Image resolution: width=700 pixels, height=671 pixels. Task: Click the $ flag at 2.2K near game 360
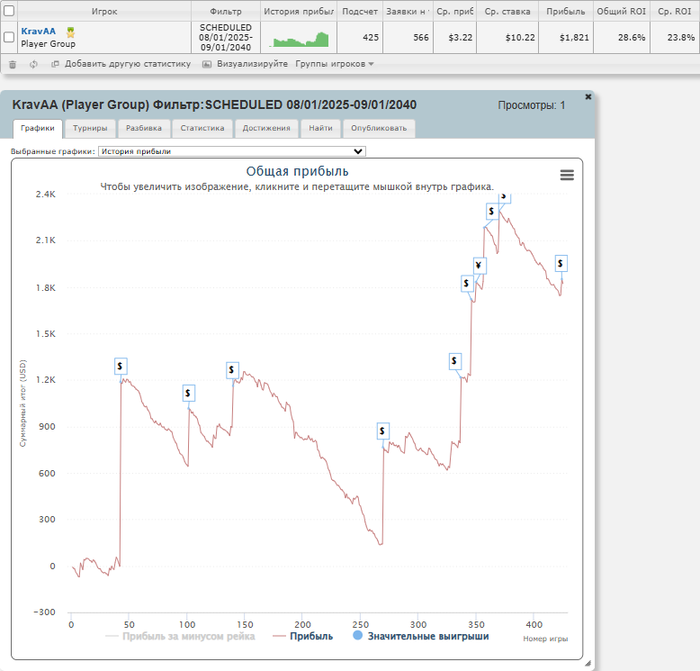[492, 211]
